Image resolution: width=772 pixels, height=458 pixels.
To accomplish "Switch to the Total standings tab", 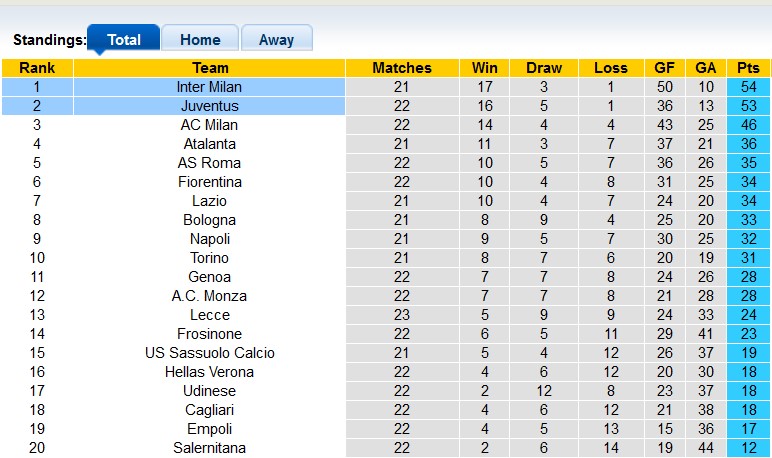I will point(123,40).
